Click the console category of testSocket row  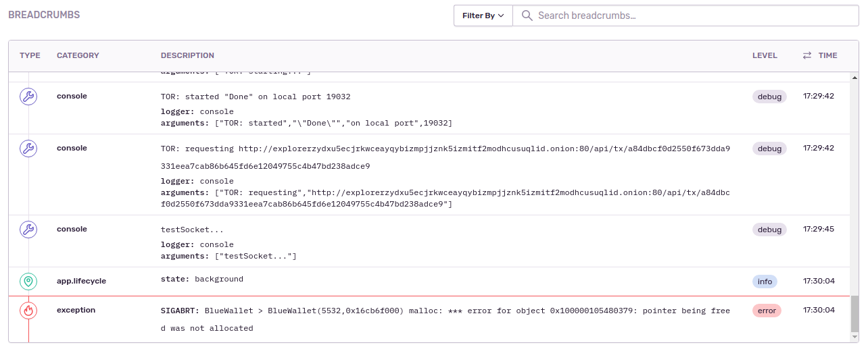pos(72,229)
